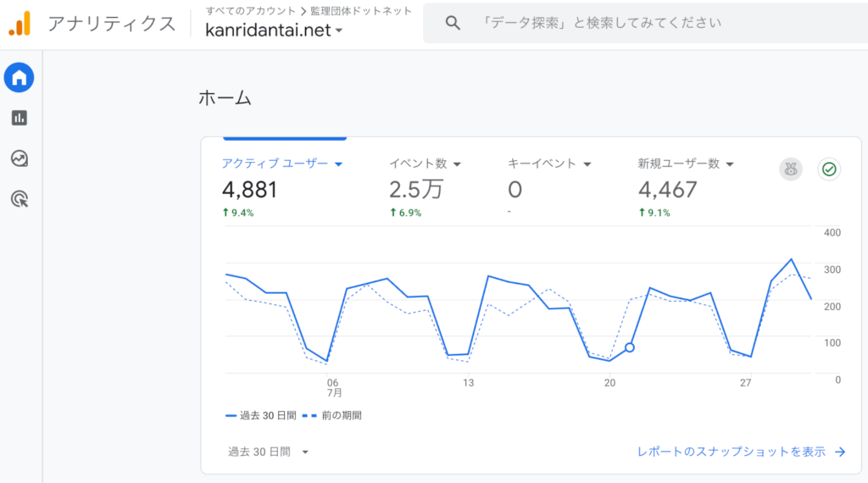
Task: Click すべてのアカウント breadcrumb
Action: (251, 11)
